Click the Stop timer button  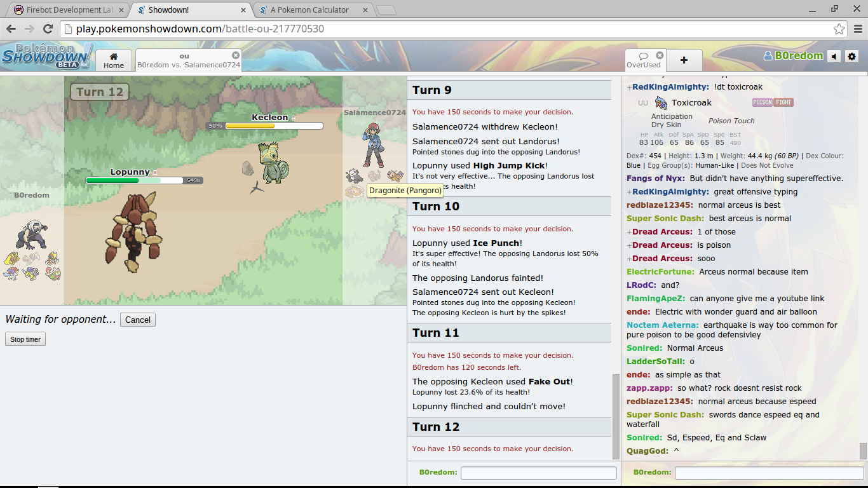pos(25,339)
